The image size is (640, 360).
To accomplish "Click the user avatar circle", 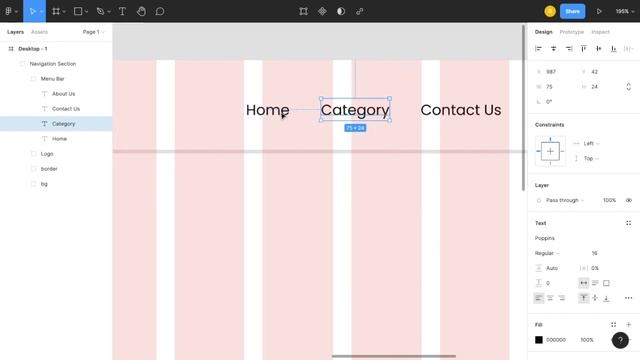I will click(550, 11).
